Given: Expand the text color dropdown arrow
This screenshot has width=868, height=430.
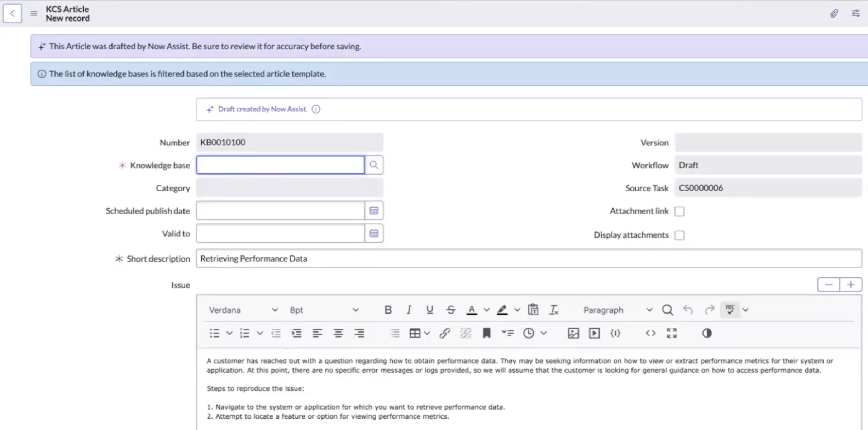Looking at the screenshot, I should click(x=486, y=310).
